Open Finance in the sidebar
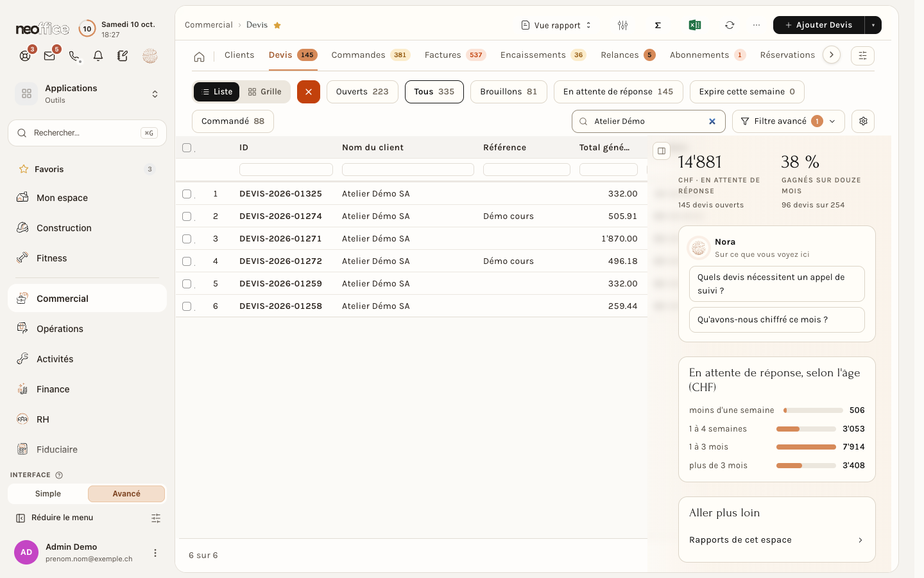The height and width of the screenshot is (578, 924). pos(87,389)
